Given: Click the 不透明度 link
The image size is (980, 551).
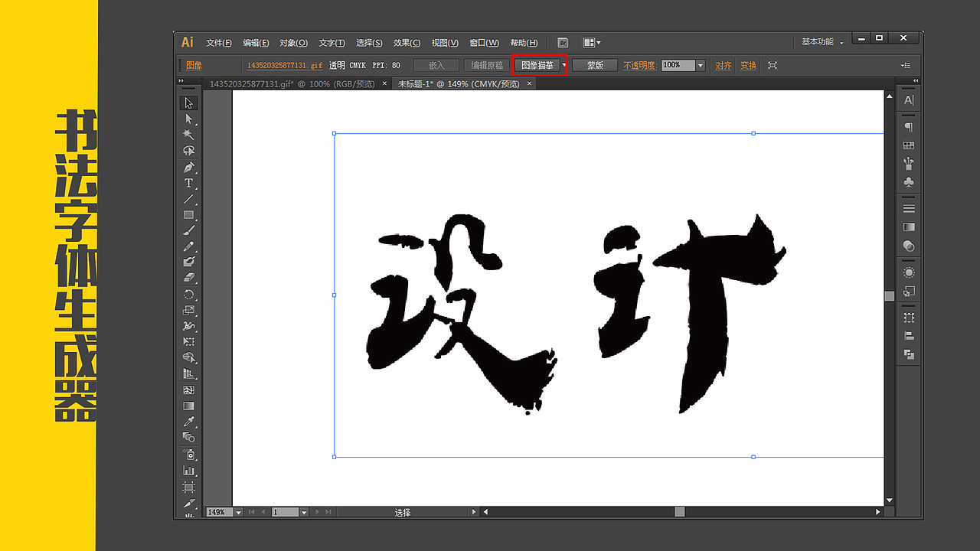Looking at the screenshot, I should point(639,66).
